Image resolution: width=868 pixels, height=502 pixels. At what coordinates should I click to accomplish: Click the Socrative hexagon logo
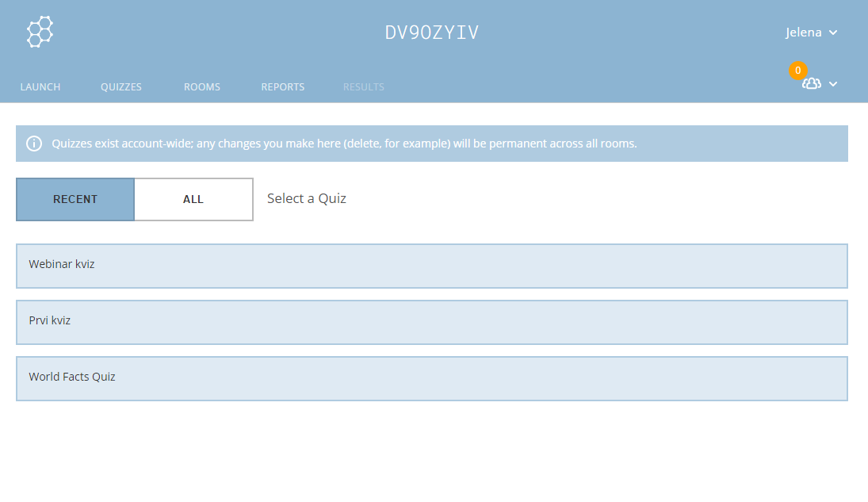[x=40, y=33]
